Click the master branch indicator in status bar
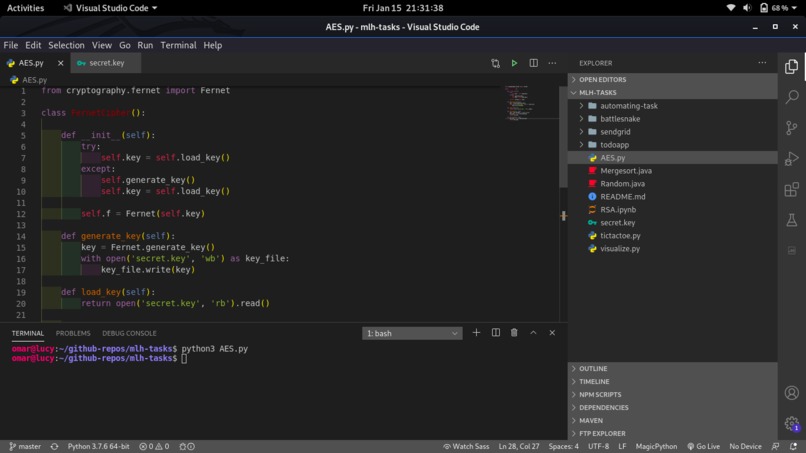Viewport: 806px width, 453px height. click(25, 446)
